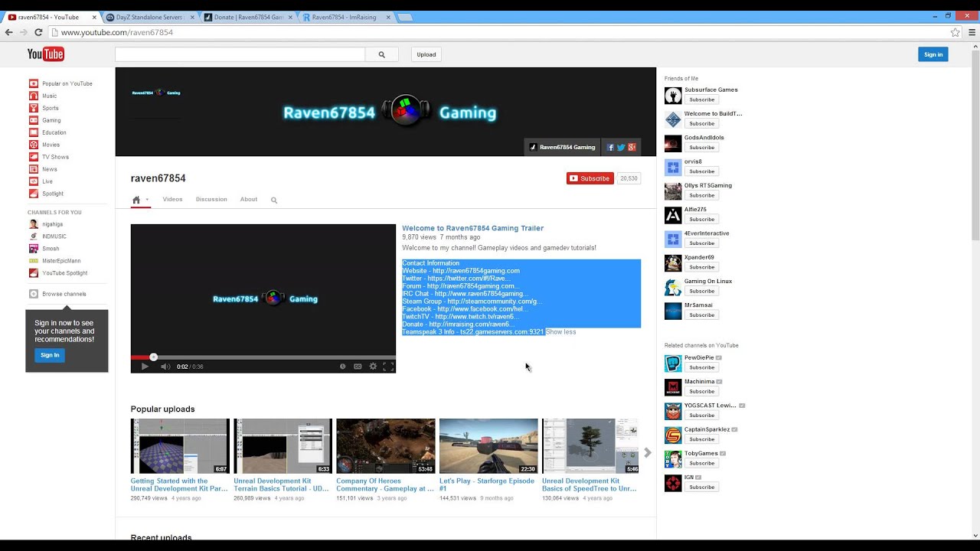Mute the video with the speaker icon
The width and height of the screenshot is (980, 551).
165,367
